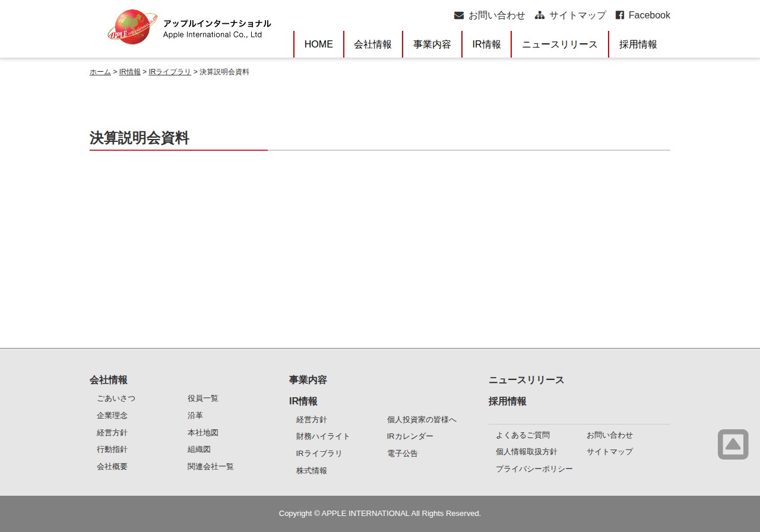Click the header お問い合わせ link
Image resolution: width=760 pixels, height=532 pixels.
click(497, 15)
